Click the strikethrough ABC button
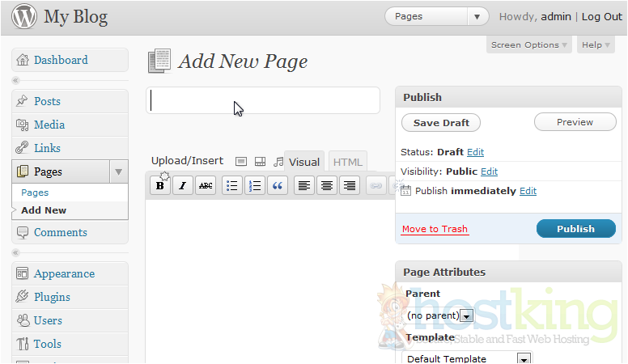 click(206, 186)
